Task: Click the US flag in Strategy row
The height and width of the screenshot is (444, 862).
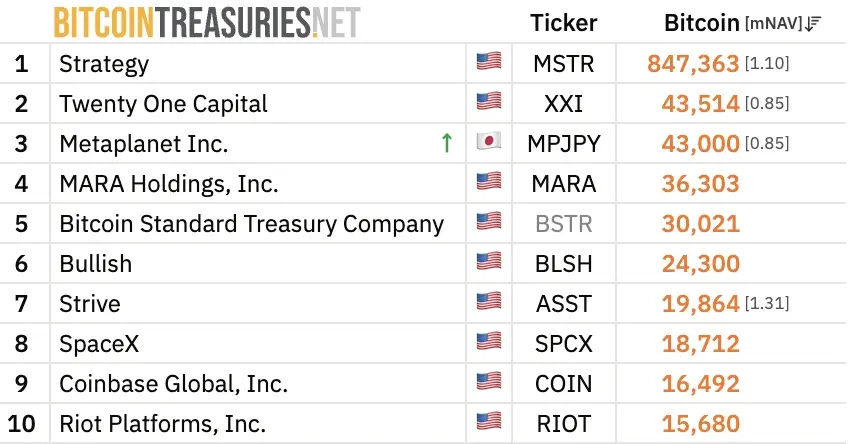Action: [x=489, y=62]
